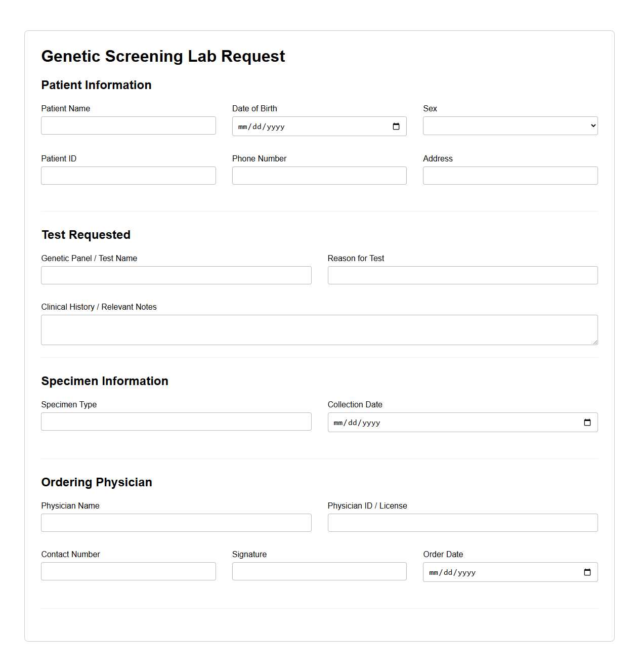639x672 pixels.
Task: Open the Date of Birth calendar picker
Action: (396, 127)
